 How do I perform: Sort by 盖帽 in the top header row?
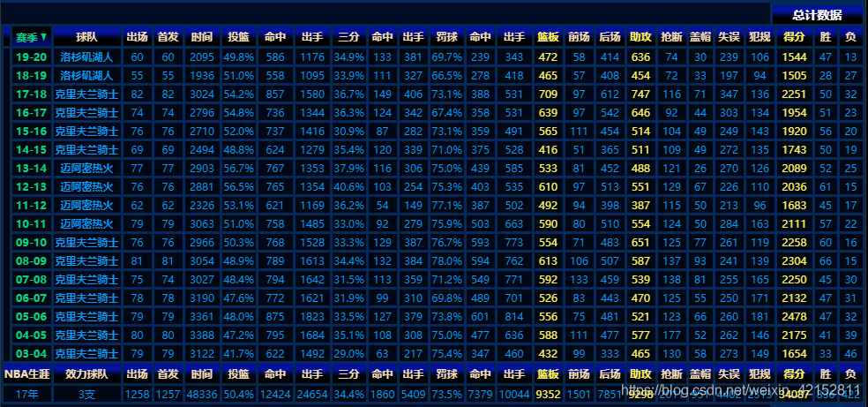click(700, 37)
